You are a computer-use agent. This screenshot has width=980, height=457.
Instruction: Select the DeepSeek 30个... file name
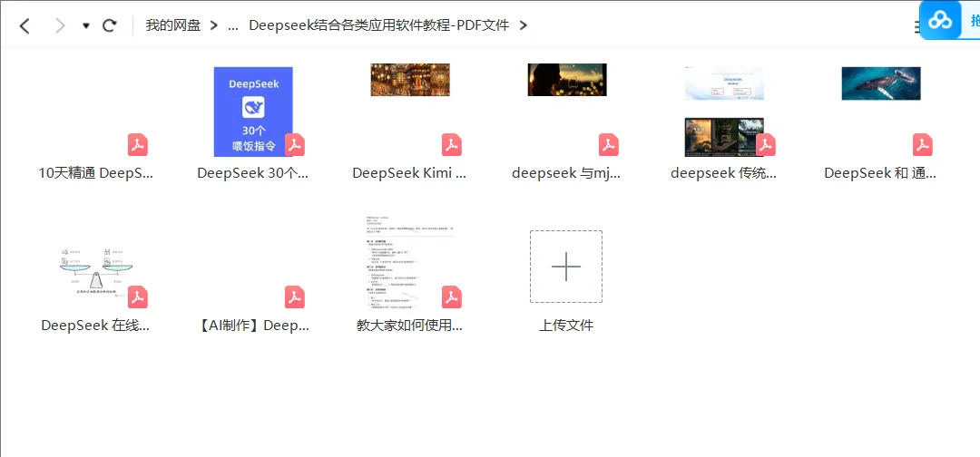click(x=253, y=173)
